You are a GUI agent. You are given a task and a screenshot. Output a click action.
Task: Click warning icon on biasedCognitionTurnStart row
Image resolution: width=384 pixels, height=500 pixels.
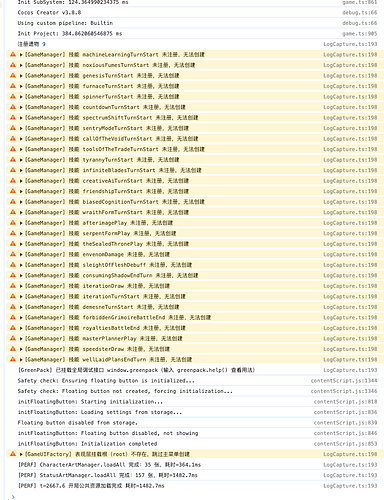coord(13,202)
